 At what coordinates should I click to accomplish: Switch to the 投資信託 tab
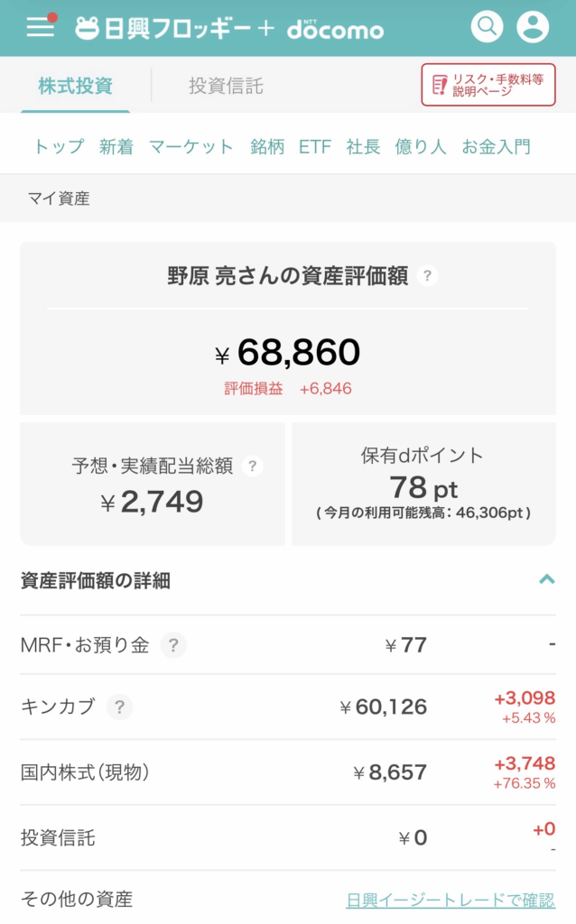pos(226,86)
